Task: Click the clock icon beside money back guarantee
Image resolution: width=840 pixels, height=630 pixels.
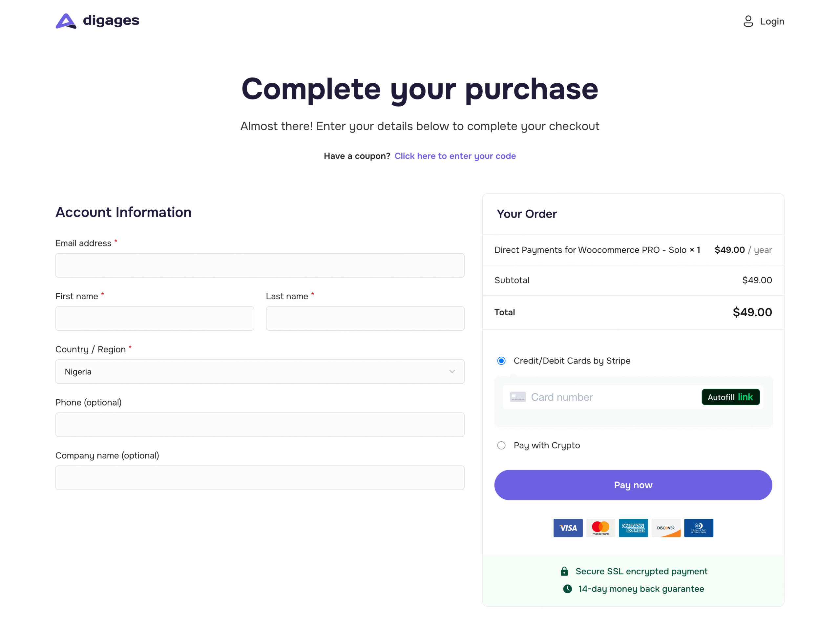Action: tap(567, 589)
